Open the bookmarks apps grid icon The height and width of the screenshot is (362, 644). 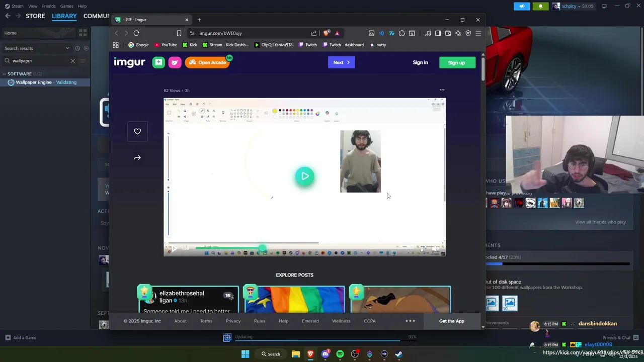tap(116, 45)
